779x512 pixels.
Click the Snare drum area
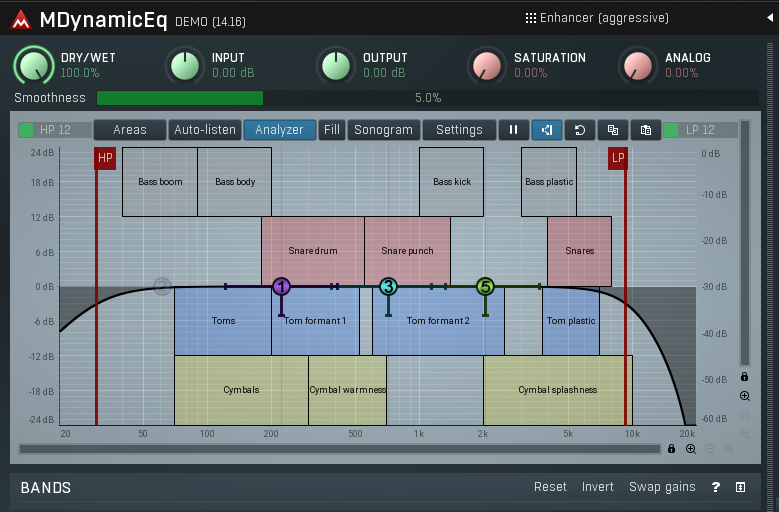point(313,251)
